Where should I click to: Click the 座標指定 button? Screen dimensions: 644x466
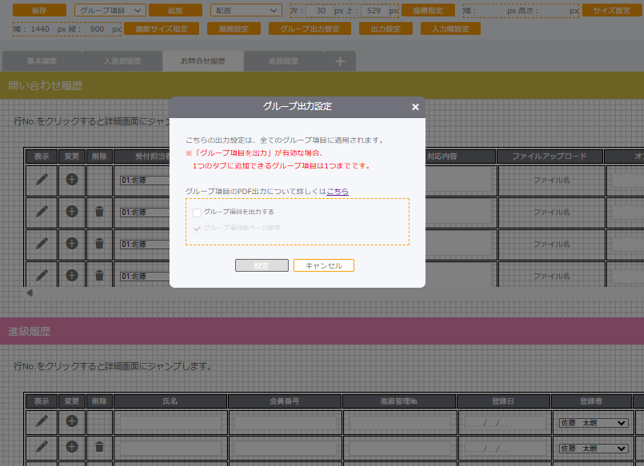point(428,10)
